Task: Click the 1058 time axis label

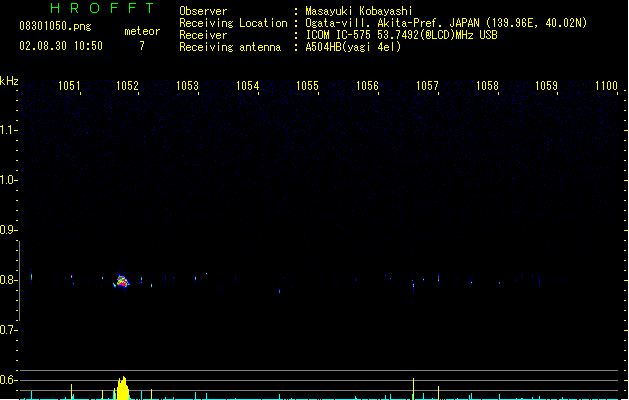Action: (x=487, y=85)
